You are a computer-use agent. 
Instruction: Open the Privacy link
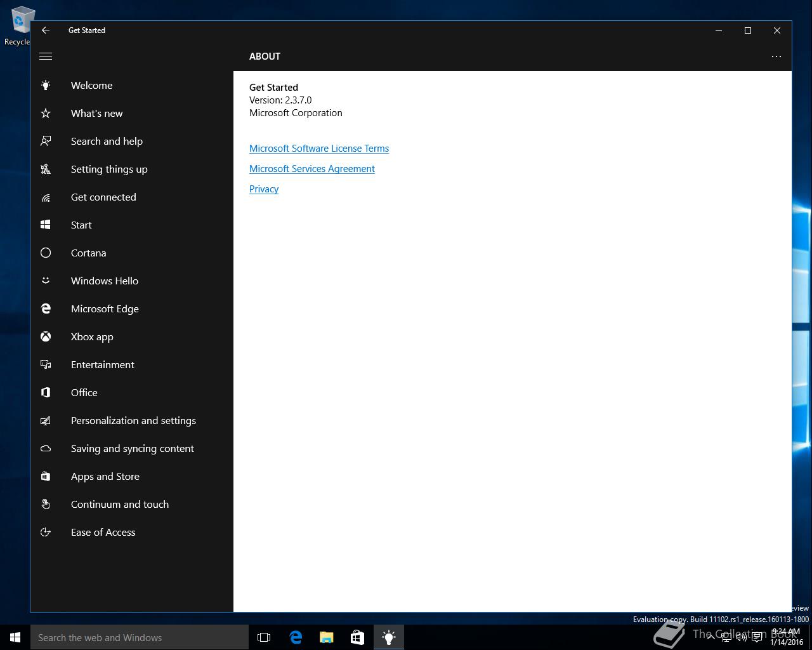[x=264, y=189]
